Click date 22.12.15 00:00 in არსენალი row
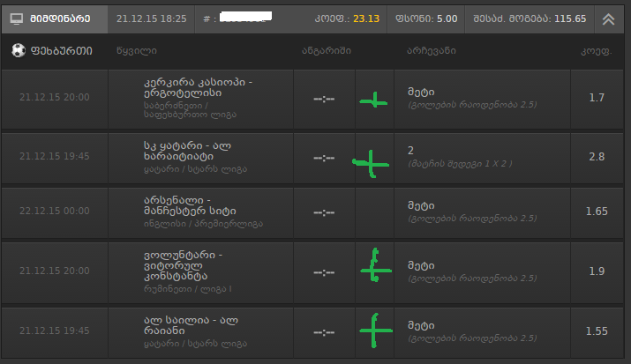631x364 pixels. tap(55, 211)
